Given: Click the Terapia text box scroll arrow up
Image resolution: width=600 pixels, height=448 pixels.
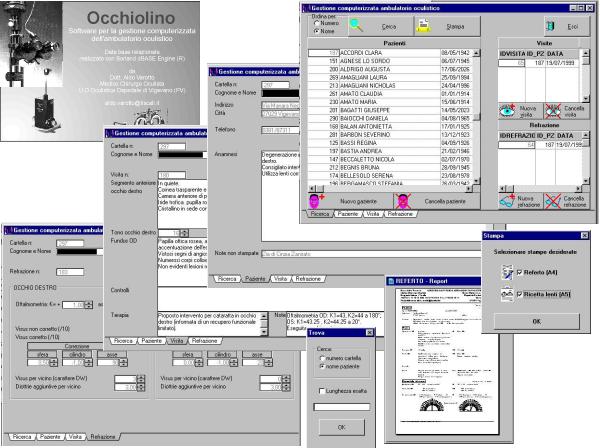Looking at the screenshot, I should point(264,316).
